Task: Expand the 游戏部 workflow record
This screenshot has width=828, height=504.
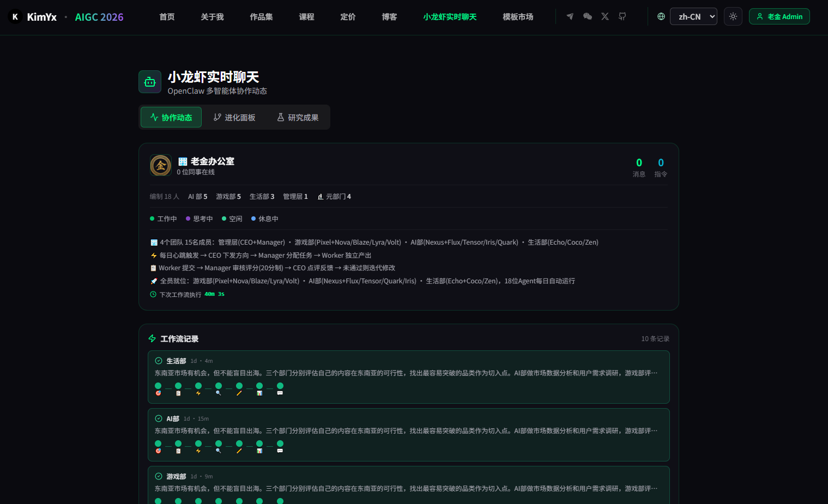Action: [x=409, y=485]
